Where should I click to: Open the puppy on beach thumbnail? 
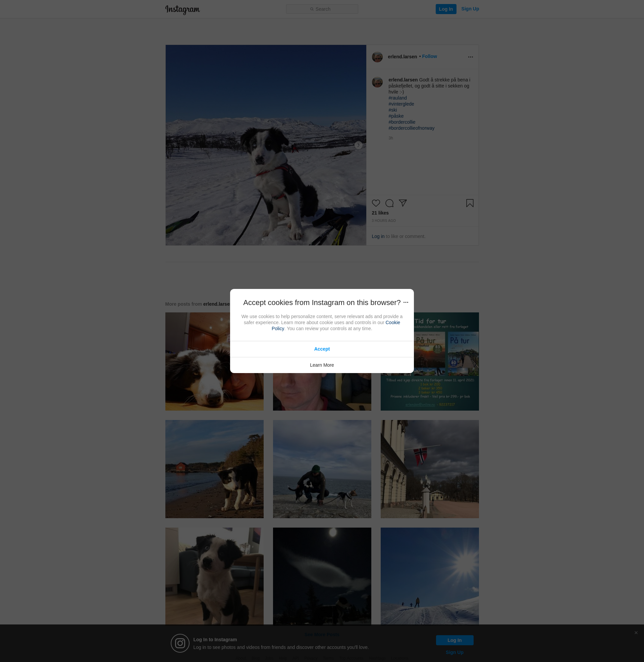pos(214,469)
